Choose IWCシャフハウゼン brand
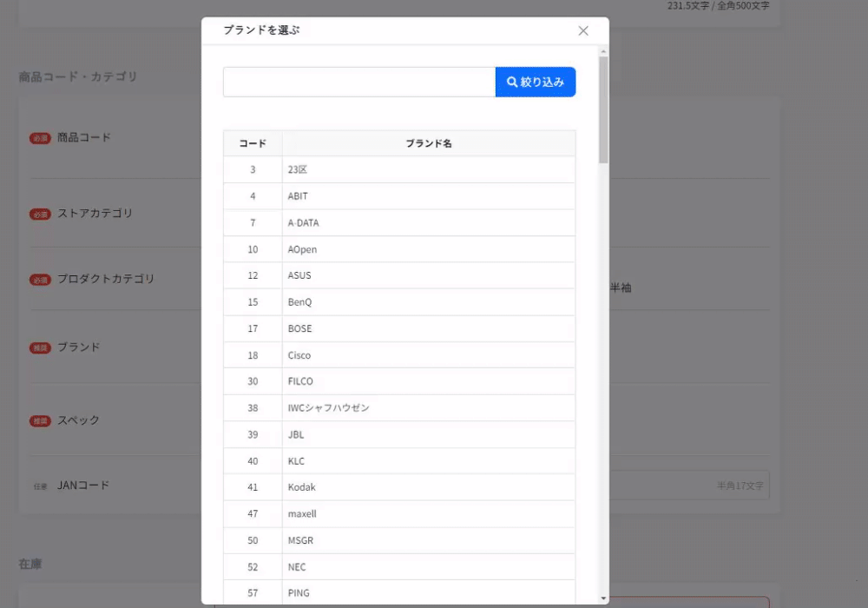868x608 pixels. click(399, 407)
